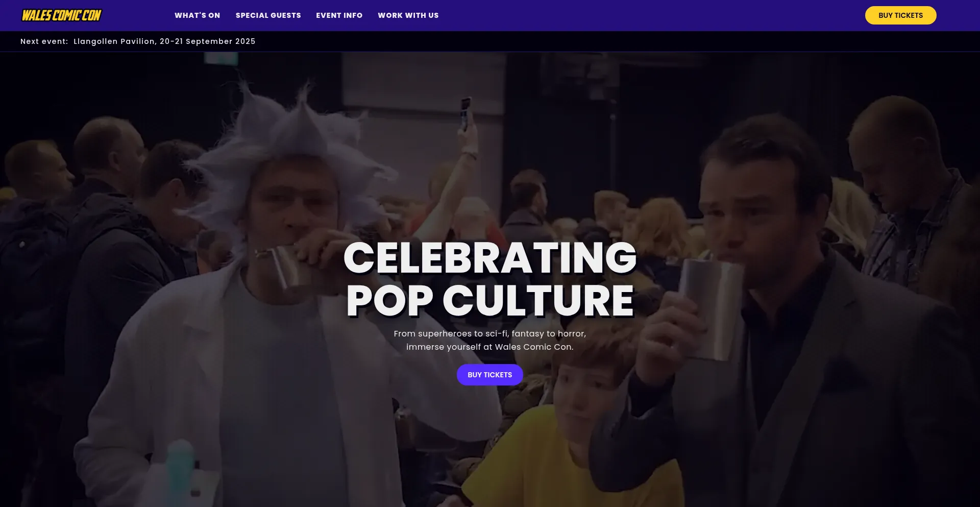980x507 pixels.
Task: Click the POP CULTURE heading line
Action: [490, 300]
